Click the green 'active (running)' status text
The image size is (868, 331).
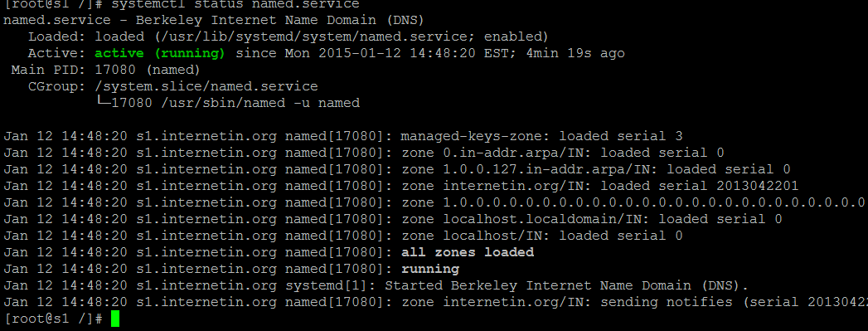pos(160,53)
